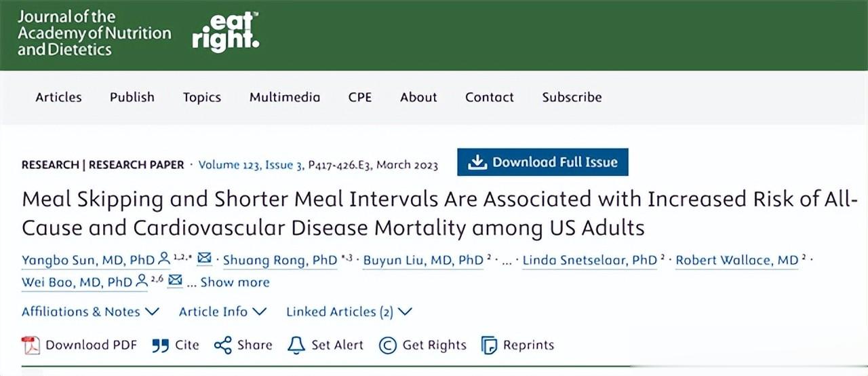
Task: Go to the Subscribe page
Action: pos(572,97)
